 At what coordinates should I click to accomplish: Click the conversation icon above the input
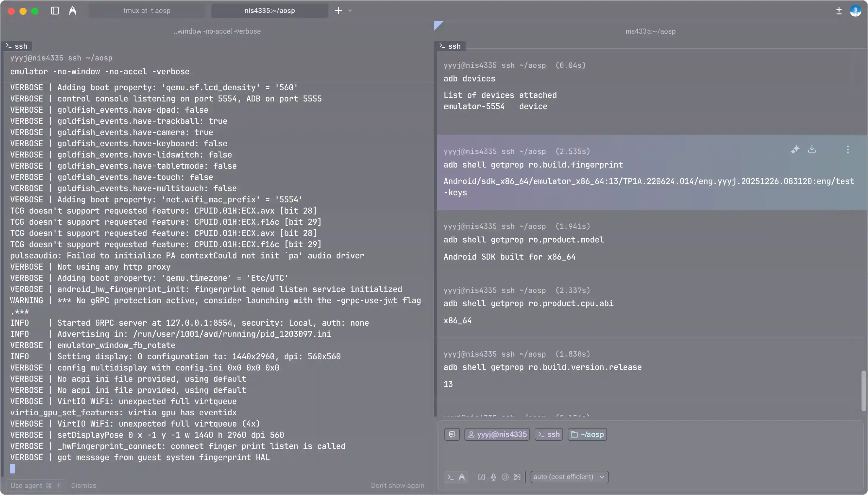pyautogui.click(x=452, y=434)
